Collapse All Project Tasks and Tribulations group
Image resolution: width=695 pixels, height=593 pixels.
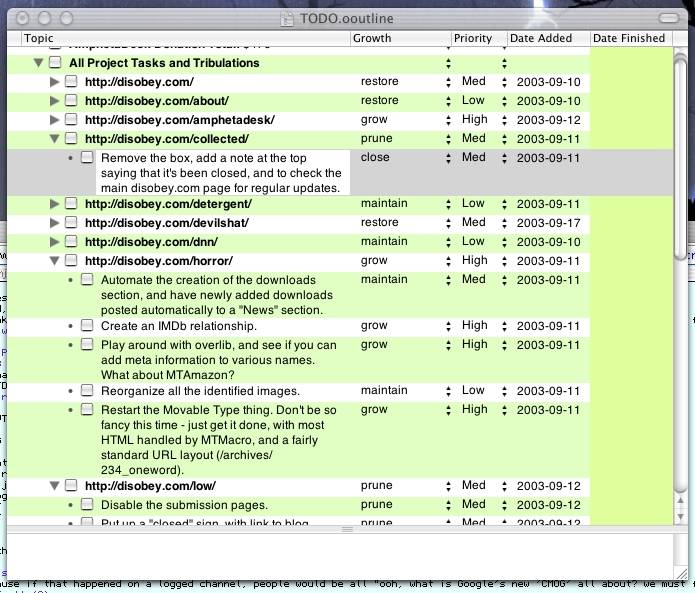pyautogui.click(x=39, y=63)
